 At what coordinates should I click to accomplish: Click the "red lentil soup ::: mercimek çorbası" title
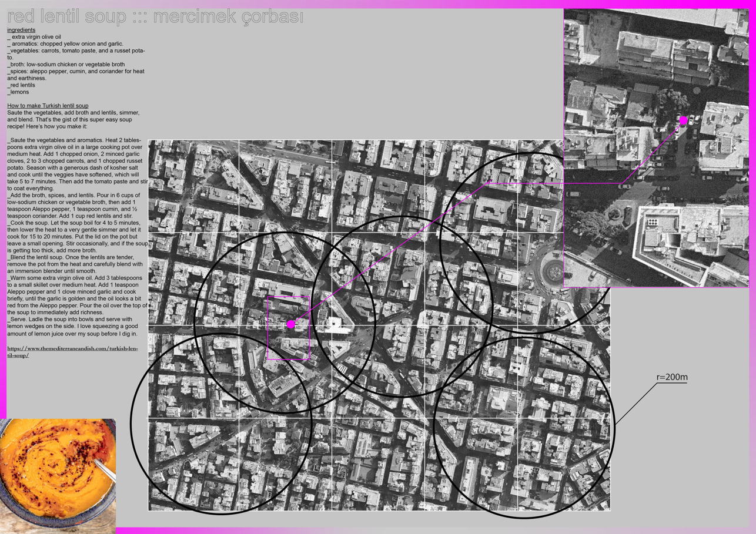(x=155, y=17)
